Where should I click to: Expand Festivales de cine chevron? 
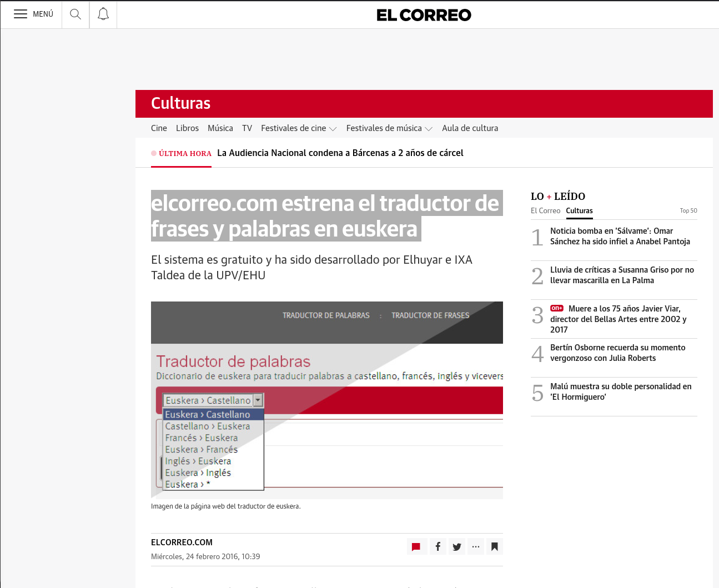pyautogui.click(x=333, y=129)
